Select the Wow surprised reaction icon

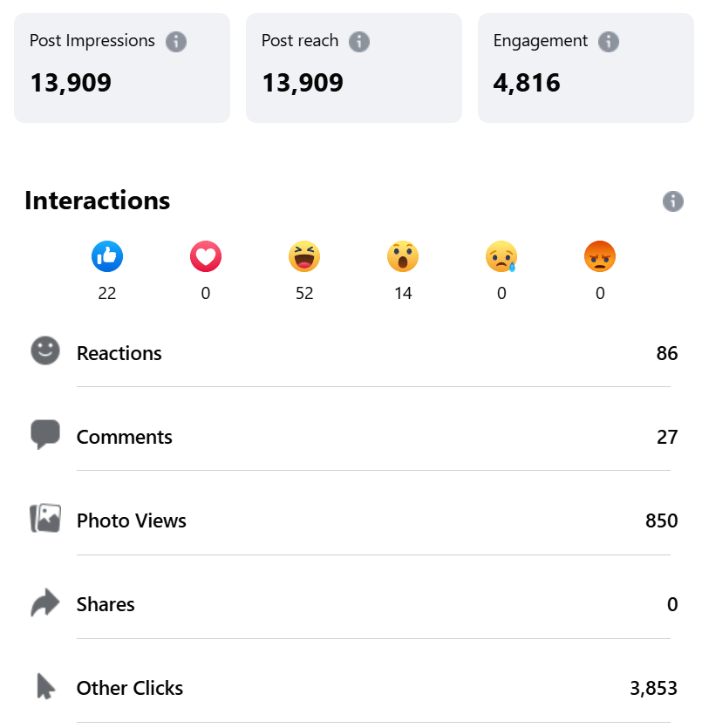tap(403, 256)
